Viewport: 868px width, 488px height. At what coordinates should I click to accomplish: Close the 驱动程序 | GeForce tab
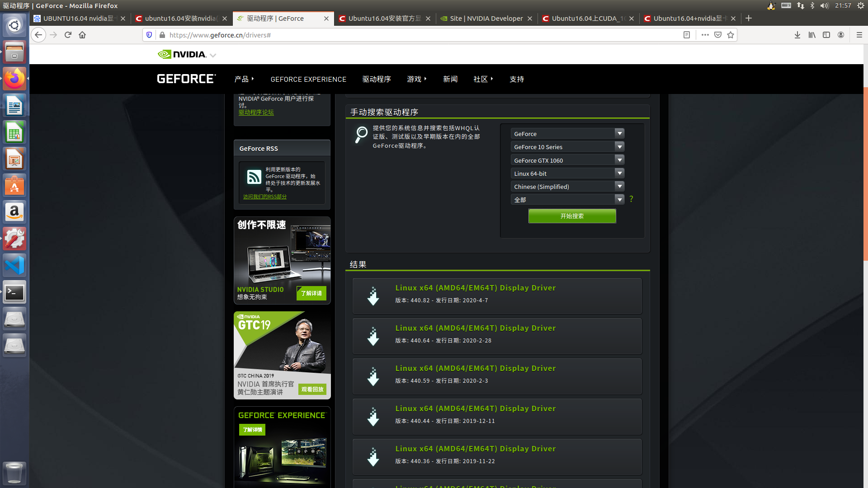point(326,19)
